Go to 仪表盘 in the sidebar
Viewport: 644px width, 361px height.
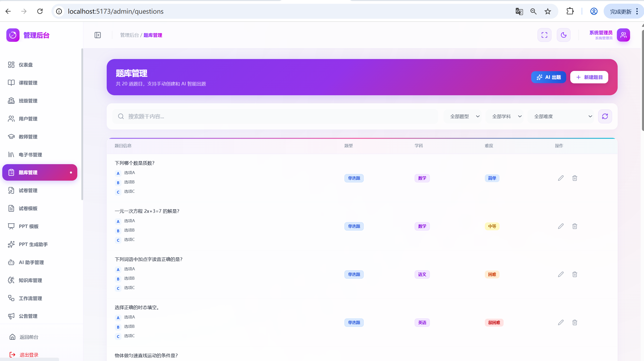pos(40,65)
